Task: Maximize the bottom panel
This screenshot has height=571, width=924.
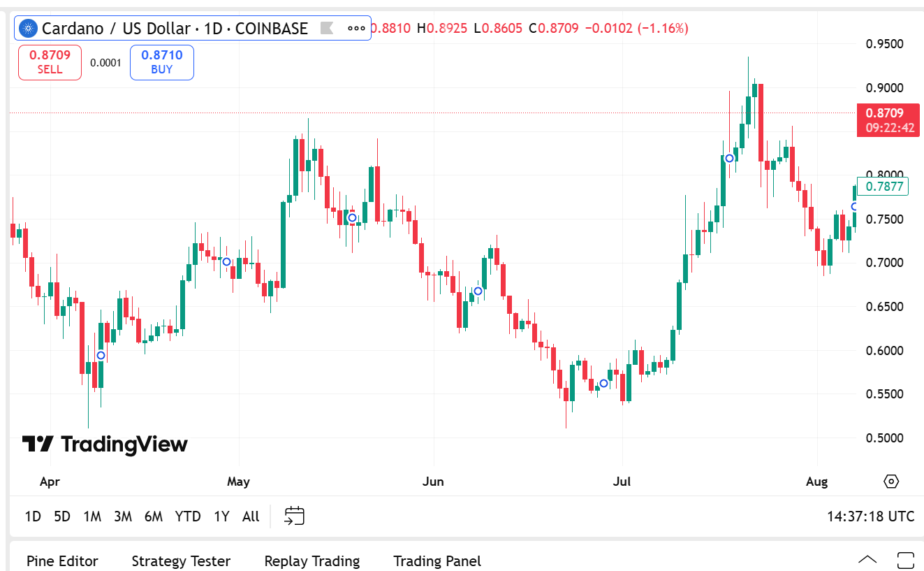Action: (x=905, y=560)
